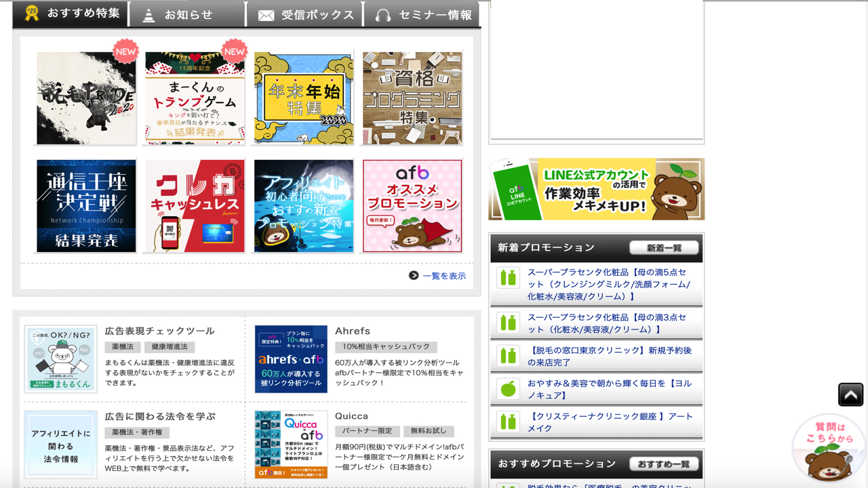The height and width of the screenshot is (488, 868).
Task: Open the 脱毛の窓口東京クリニック promotion link
Action: click(609, 357)
